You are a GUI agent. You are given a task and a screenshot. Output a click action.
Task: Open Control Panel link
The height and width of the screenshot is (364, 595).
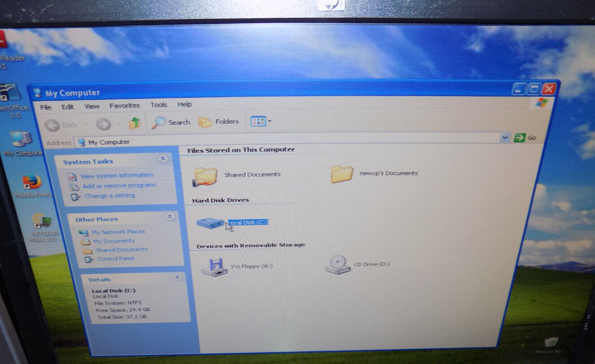pos(116,259)
